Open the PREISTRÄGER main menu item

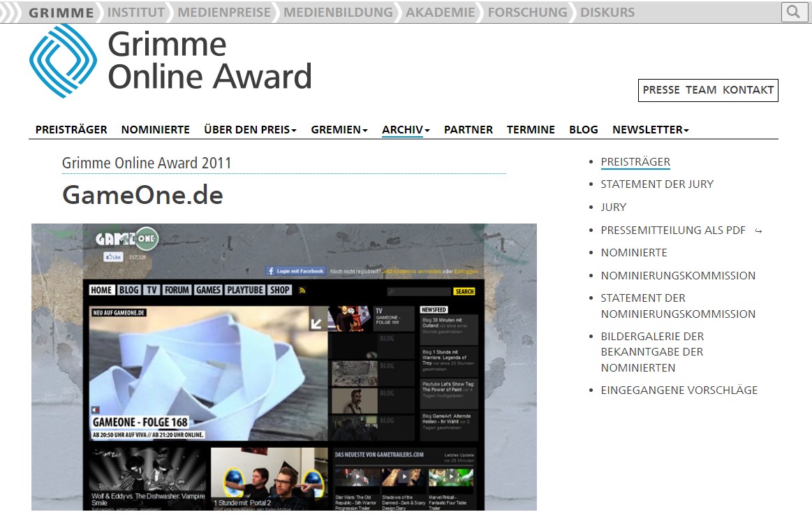coord(71,129)
